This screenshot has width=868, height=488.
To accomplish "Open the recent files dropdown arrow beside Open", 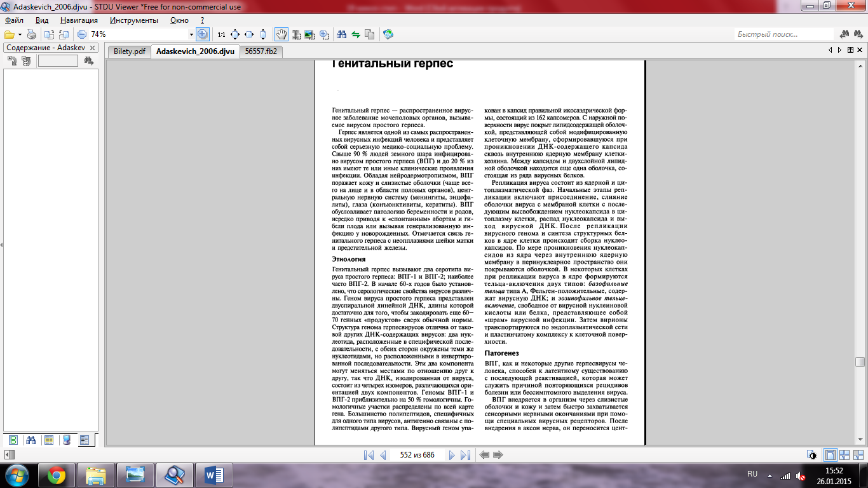I will click(20, 34).
